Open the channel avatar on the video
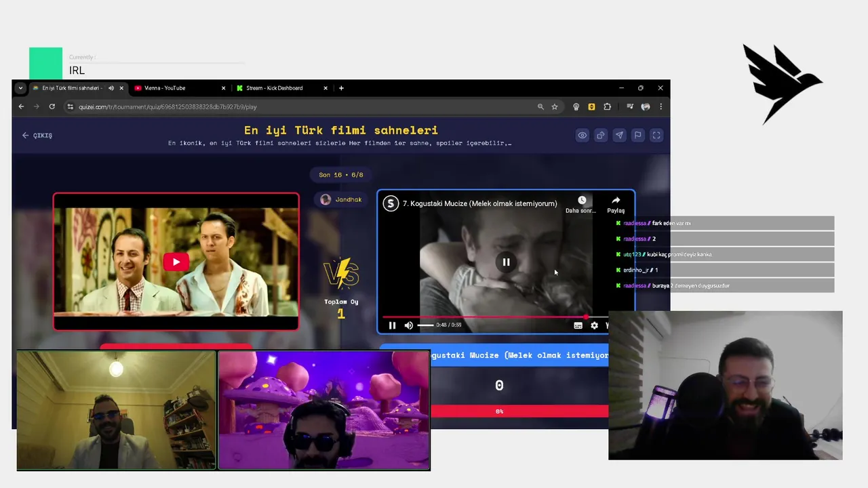Screen dimensions: 868x488 pyautogui.click(x=391, y=203)
